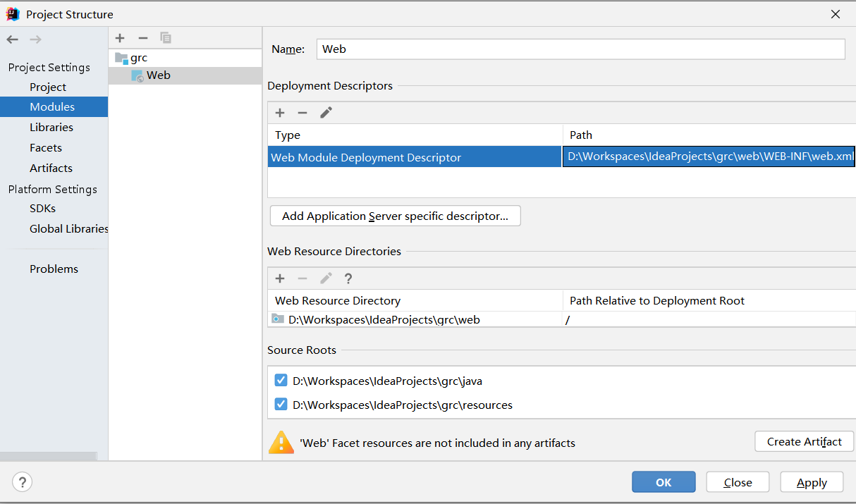
Task: Click the back navigation arrow
Action: coord(12,39)
